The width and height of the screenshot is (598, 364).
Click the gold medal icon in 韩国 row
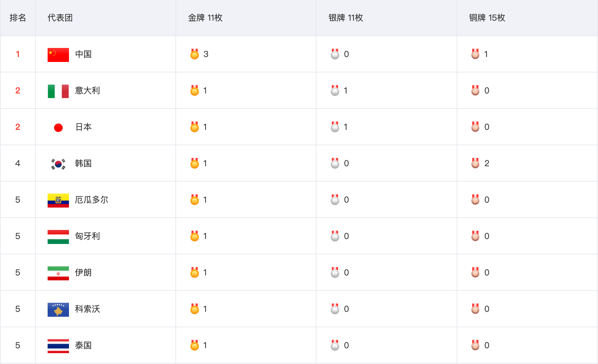tap(195, 163)
